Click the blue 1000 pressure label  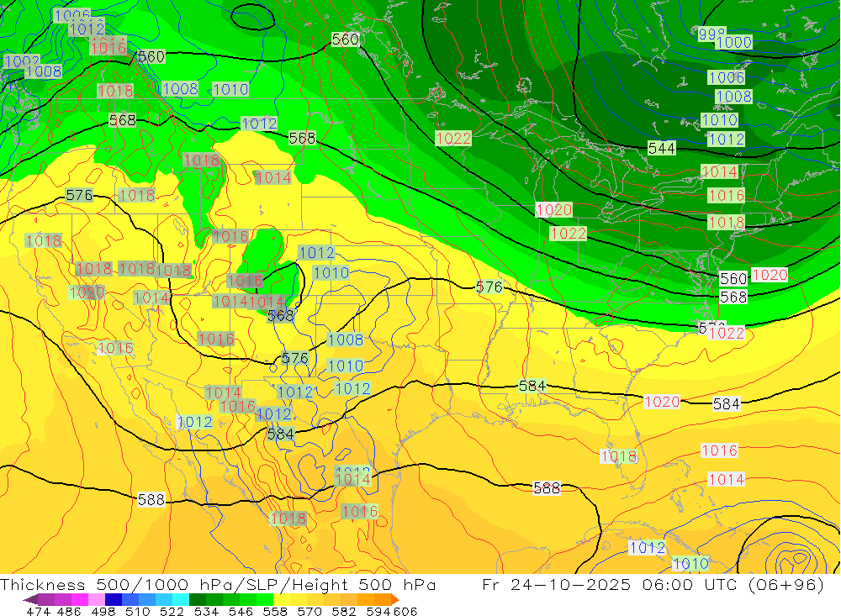pyautogui.click(x=733, y=42)
